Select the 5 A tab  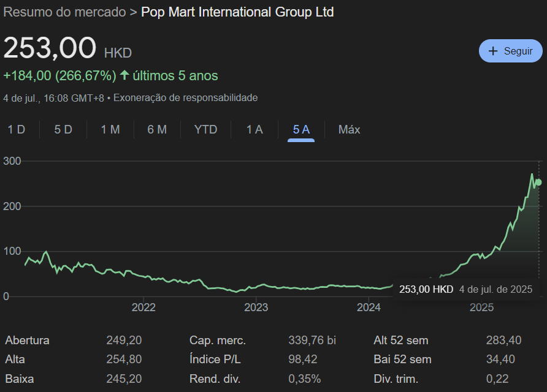pos(301,130)
